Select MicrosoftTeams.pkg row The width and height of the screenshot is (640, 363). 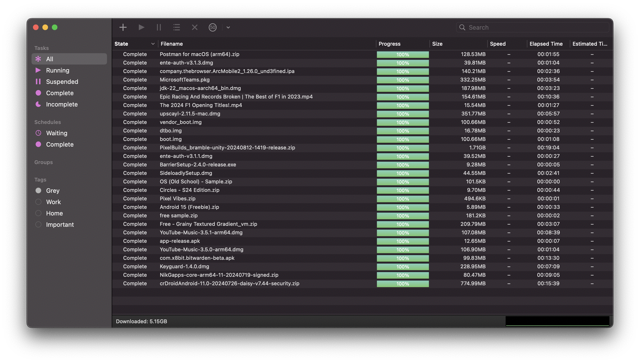(x=362, y=80)
